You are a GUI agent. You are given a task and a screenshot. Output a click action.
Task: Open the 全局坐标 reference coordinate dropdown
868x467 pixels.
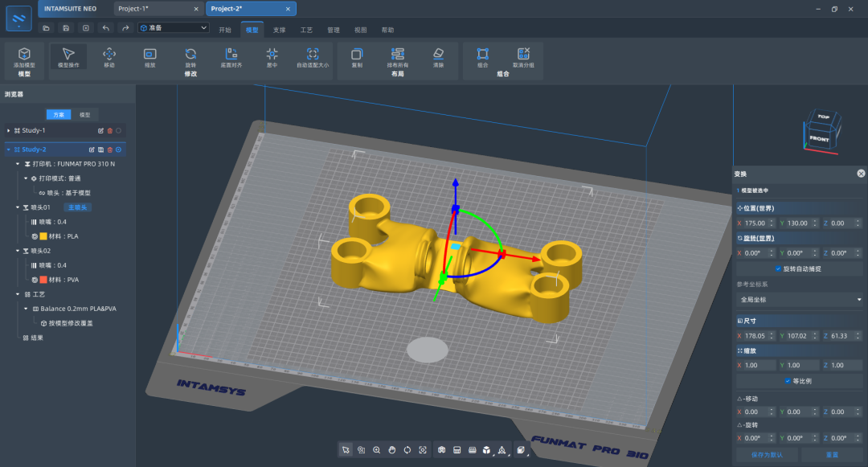click(800, 299)
